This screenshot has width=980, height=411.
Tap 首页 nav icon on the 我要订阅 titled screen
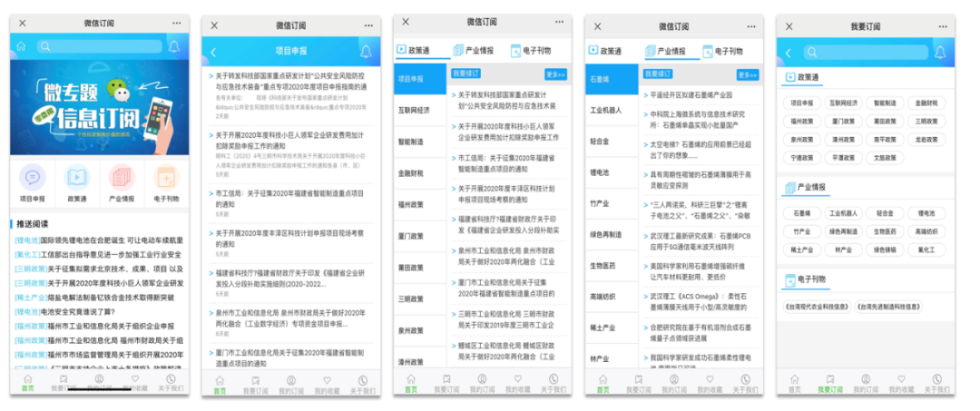click(794, 379)
